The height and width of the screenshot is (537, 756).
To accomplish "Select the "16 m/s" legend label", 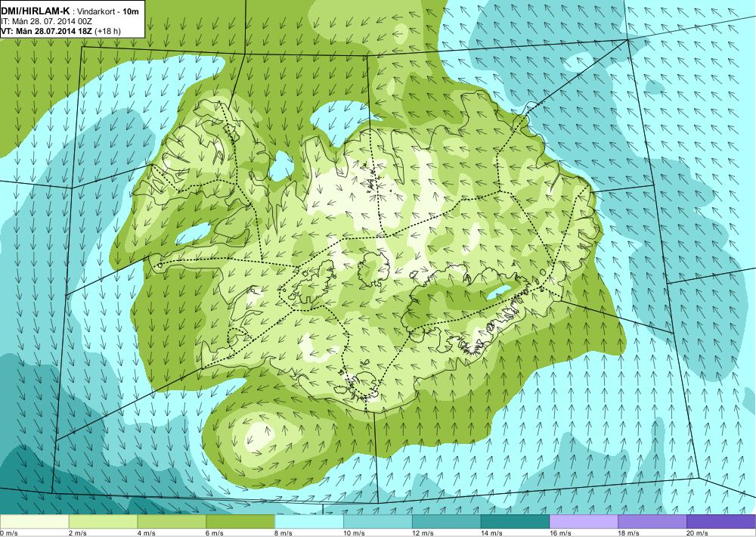I will coord(560,533).
